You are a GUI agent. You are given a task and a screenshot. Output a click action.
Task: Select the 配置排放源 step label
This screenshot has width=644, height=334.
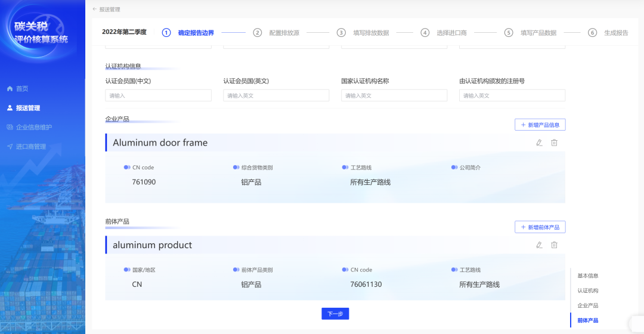[x=284, y=32]
